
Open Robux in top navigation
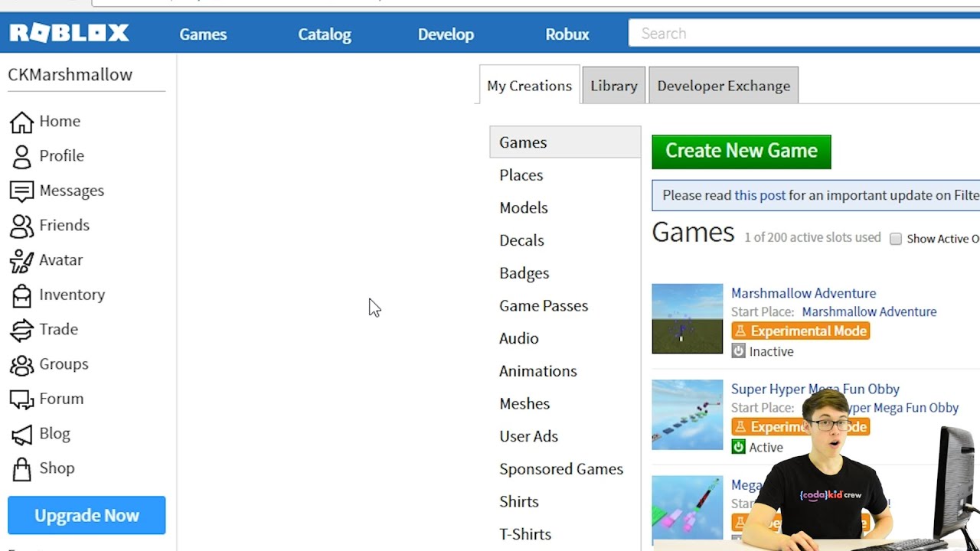click(567, 34)
